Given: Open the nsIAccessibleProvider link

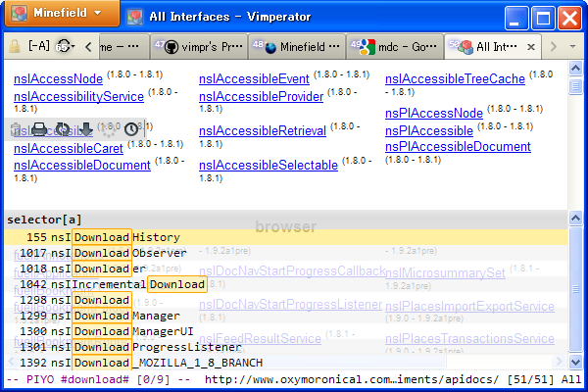Looking at the screenshot, I should [261, 96].
